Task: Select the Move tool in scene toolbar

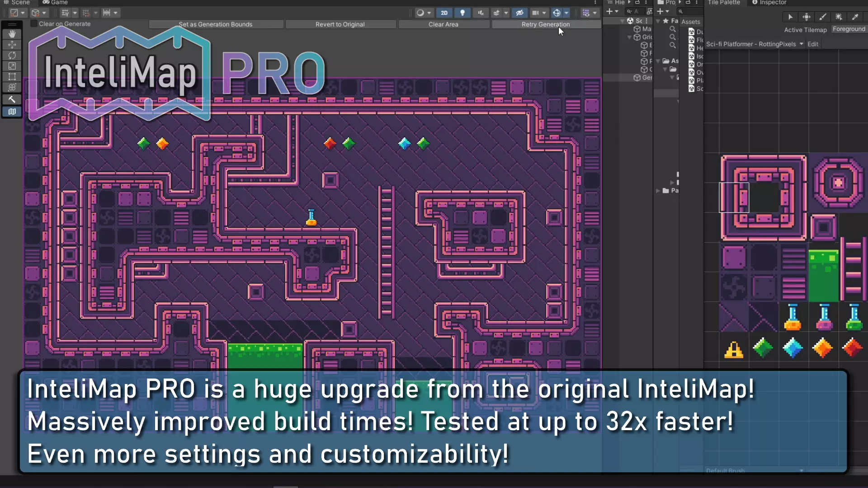Action: coord(12,45)
